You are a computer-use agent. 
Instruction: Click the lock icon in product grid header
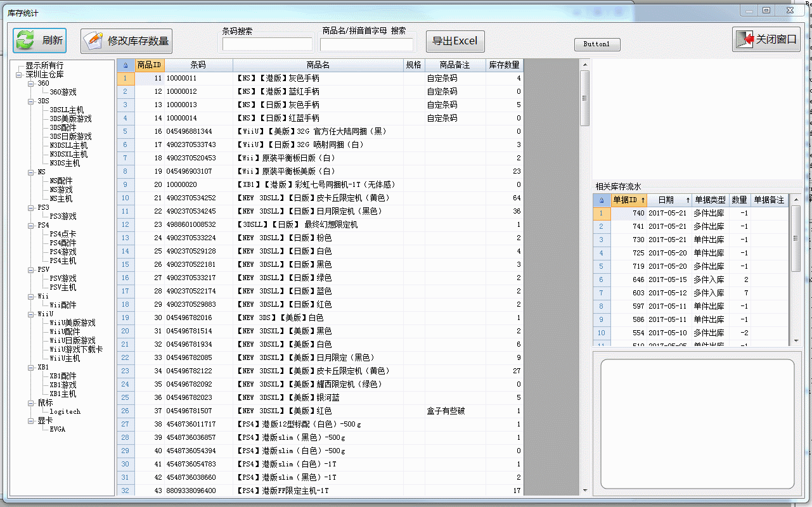pyautogui.click(x=125, y=65)
